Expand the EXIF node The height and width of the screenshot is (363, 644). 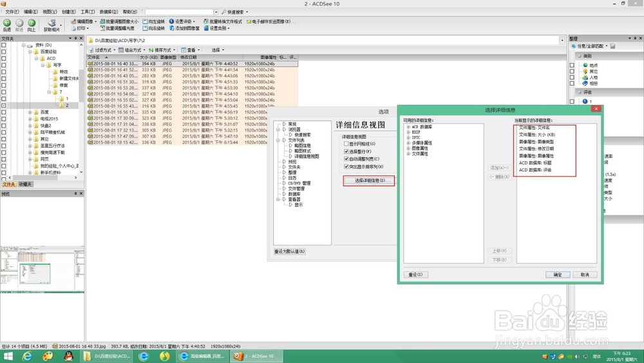[x=408, y=132]
